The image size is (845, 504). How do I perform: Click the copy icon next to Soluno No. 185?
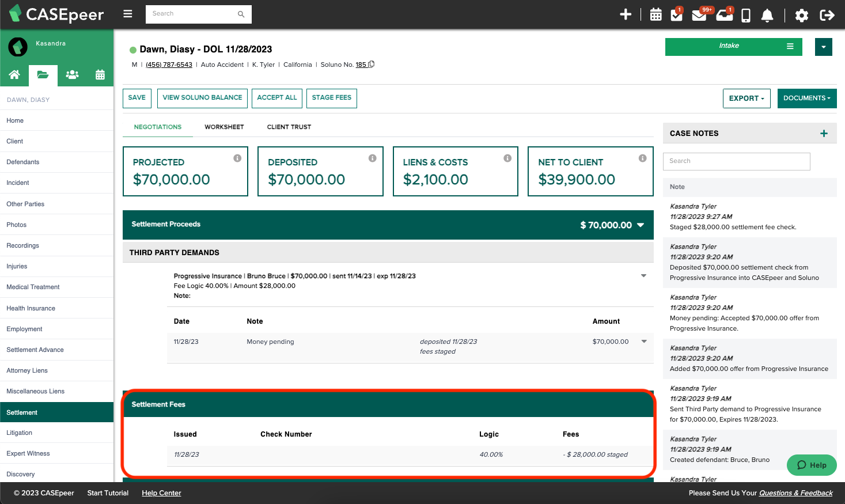(x=372, y=64)
